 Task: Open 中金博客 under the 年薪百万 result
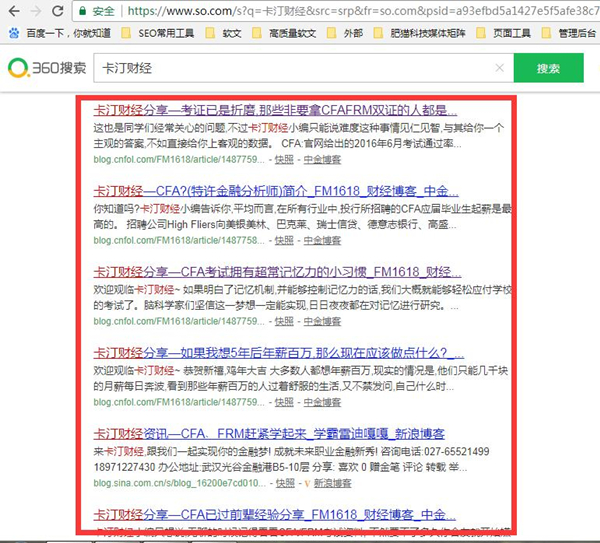[322, 402]
